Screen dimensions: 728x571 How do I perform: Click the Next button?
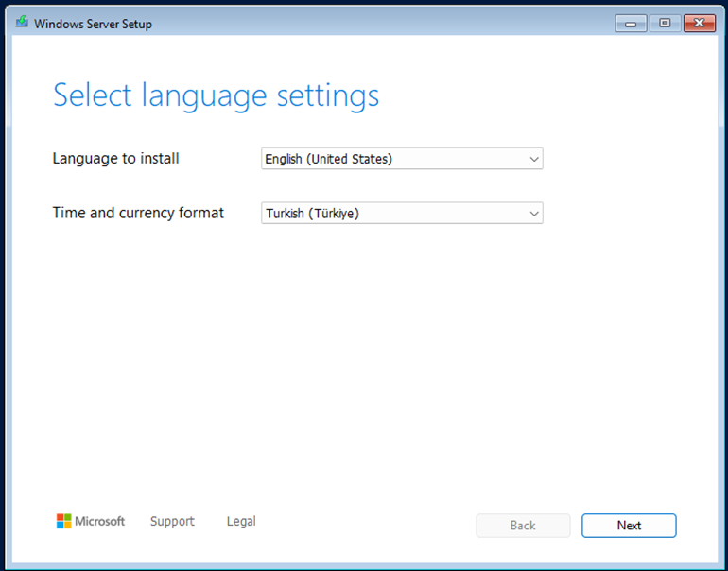629,526
